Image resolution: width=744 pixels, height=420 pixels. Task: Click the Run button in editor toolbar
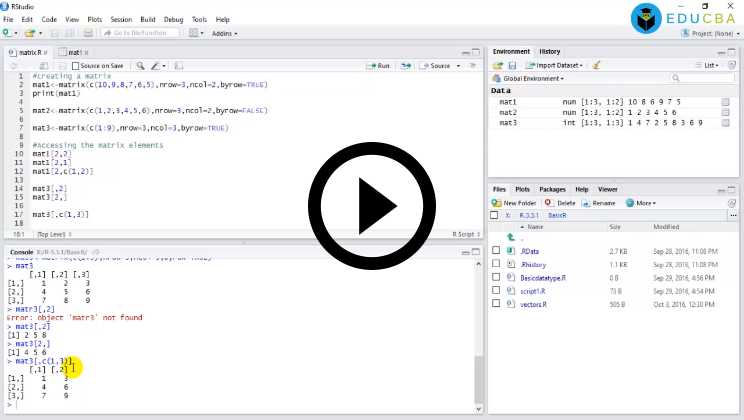click(378, 65)
